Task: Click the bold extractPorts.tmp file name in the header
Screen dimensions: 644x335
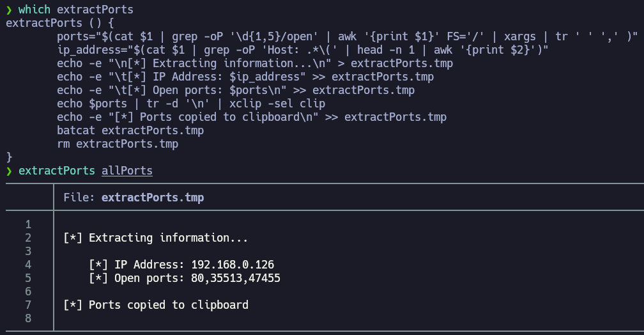Action: (x=153, y=198)
